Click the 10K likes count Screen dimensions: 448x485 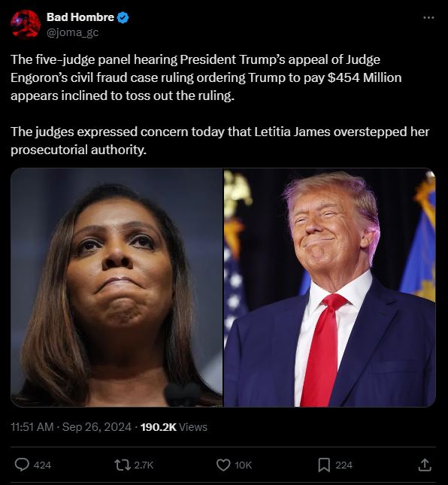tap(244, 465)
